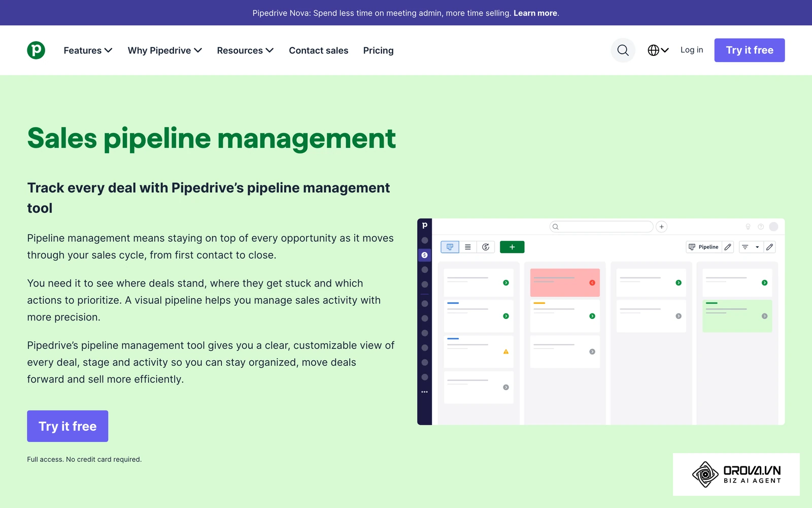The width and height of the screenshot is (812, 508).
Task: Click the red highlighted deal card
Action: point(565,282)
